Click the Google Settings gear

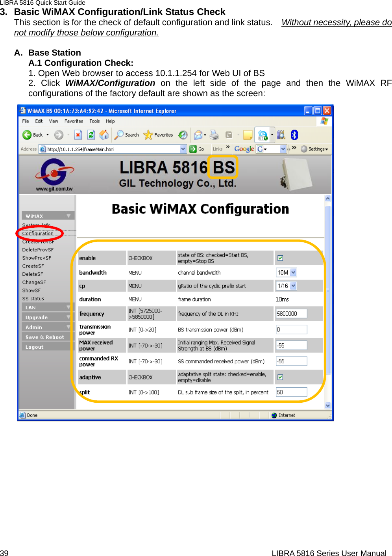click(x=304, y=149)
